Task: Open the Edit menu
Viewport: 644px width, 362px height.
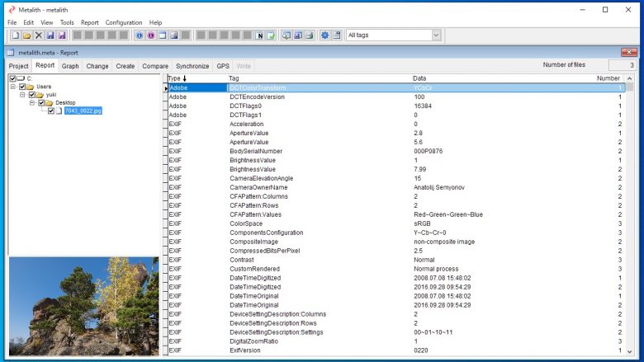Action: point(28,22)
